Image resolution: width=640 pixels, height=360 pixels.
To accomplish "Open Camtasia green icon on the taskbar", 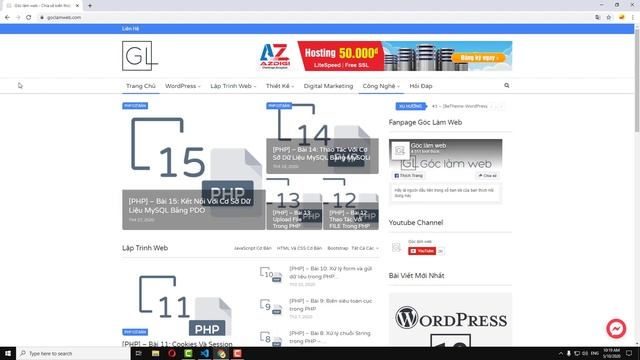I will point(188,353).
